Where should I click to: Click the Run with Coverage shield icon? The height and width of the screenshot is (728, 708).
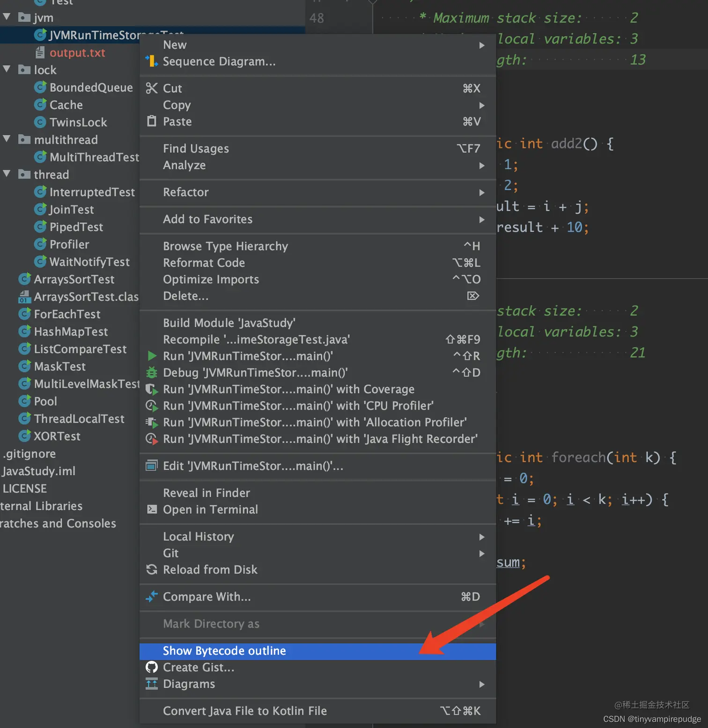pos(152,389)
